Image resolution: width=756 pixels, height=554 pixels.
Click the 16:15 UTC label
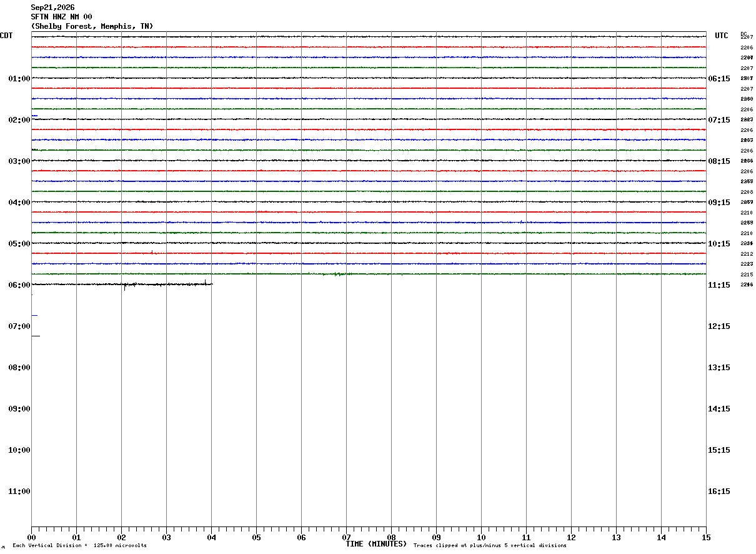click(719, 491)
